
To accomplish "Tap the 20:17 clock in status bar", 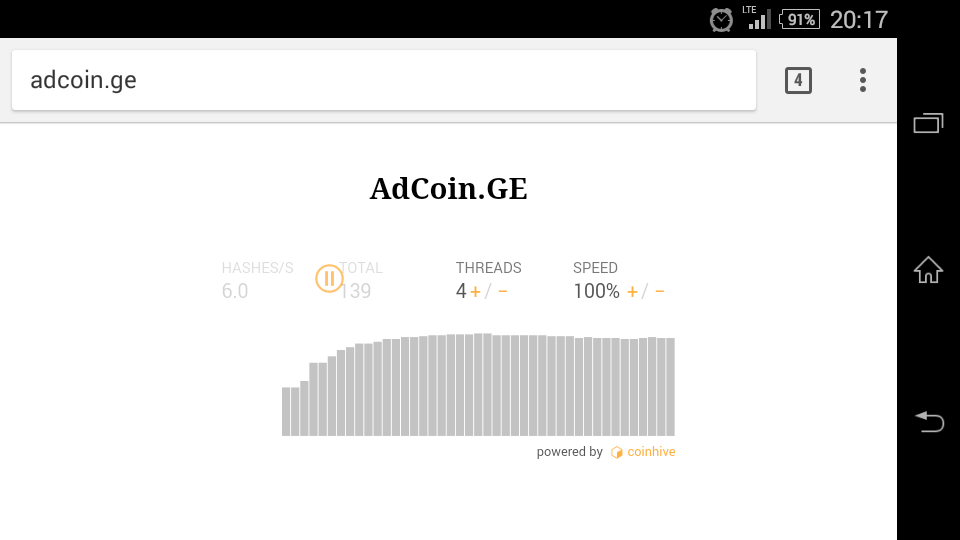I will 858,19.
